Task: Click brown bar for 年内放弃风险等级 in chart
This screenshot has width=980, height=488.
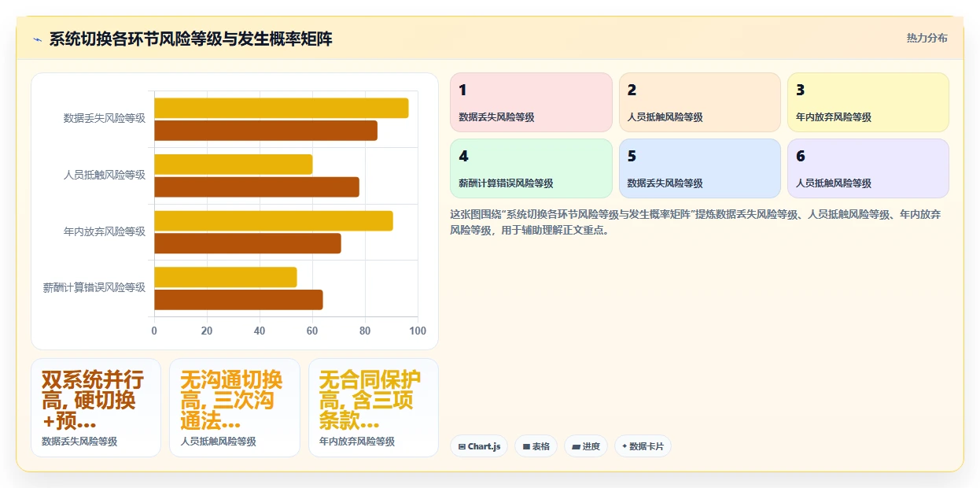Action: [248, 244]
